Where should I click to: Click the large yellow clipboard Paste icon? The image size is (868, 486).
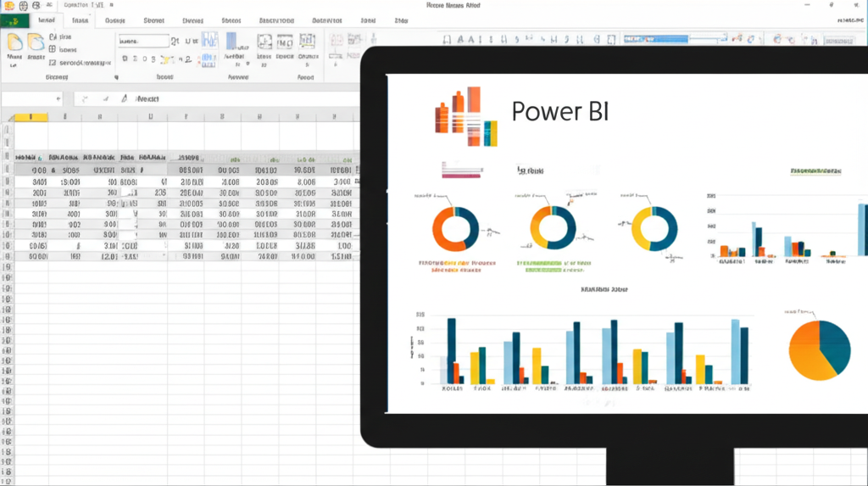pyautogui.click(x=15, y=42)
